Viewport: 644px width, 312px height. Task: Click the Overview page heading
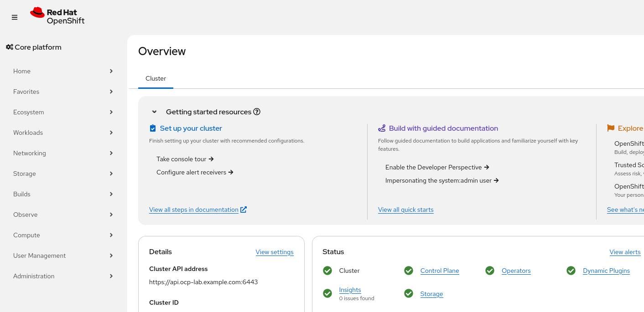click(x=162, y=51)
